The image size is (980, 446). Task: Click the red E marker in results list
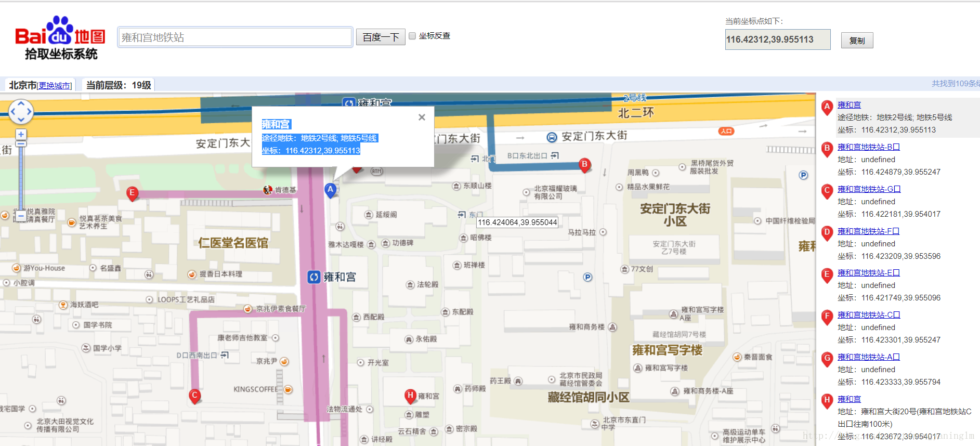click(x=827, y=276)
